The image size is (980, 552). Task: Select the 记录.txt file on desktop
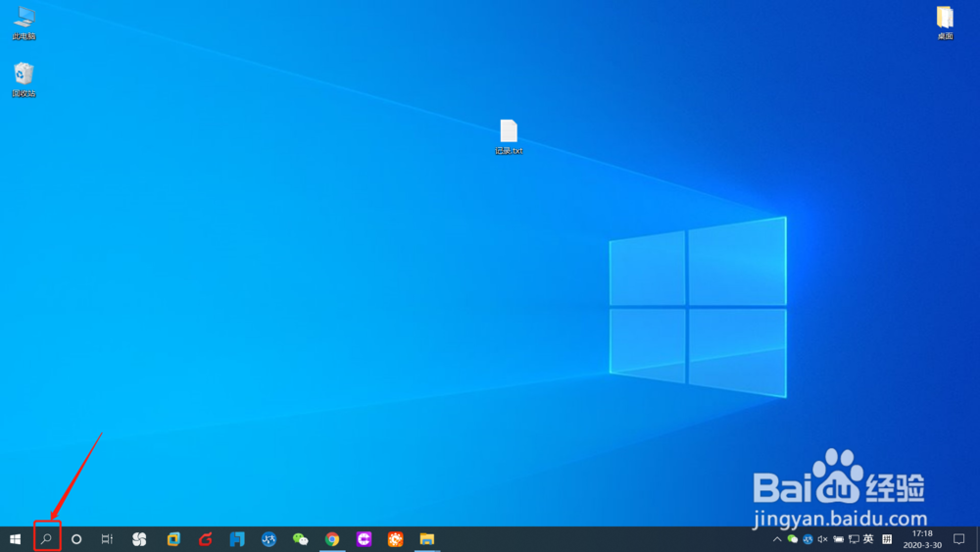pos(509,137)
